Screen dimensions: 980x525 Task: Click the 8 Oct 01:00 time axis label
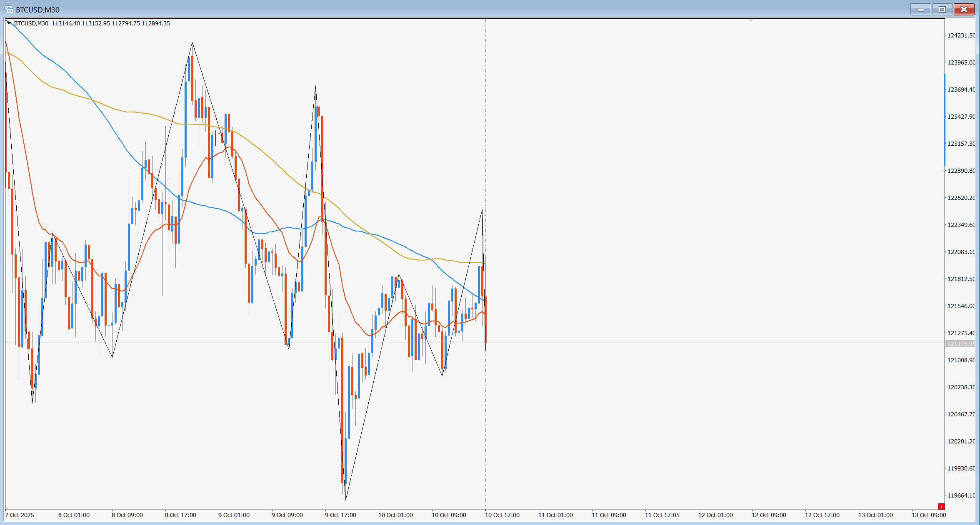click(74, 515)
